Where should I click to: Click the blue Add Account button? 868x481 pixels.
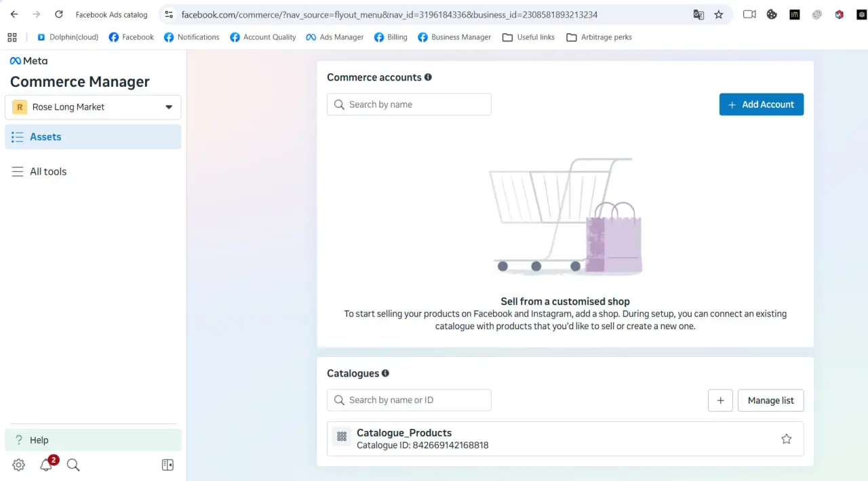point(762,104)
